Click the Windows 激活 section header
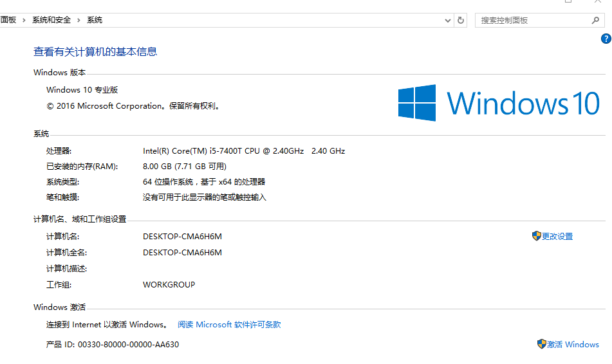Screen dimensions: 612x364 pos(59,307)
